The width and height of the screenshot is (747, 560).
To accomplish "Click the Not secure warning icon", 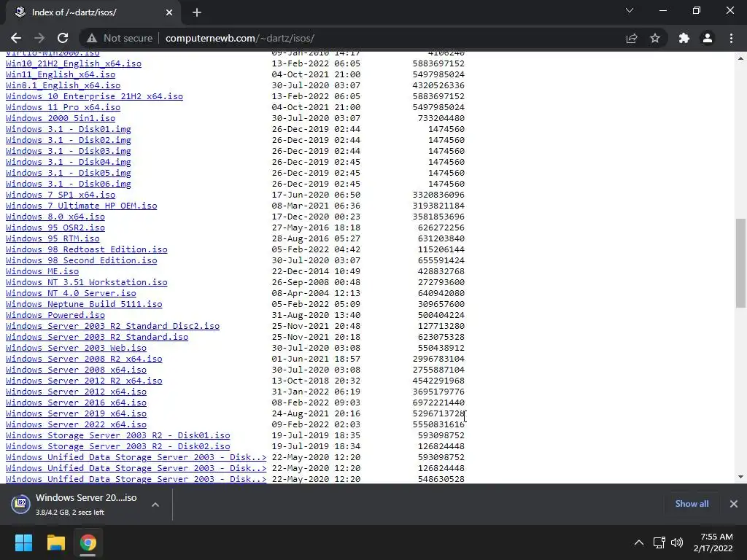I will pos(92,38).
